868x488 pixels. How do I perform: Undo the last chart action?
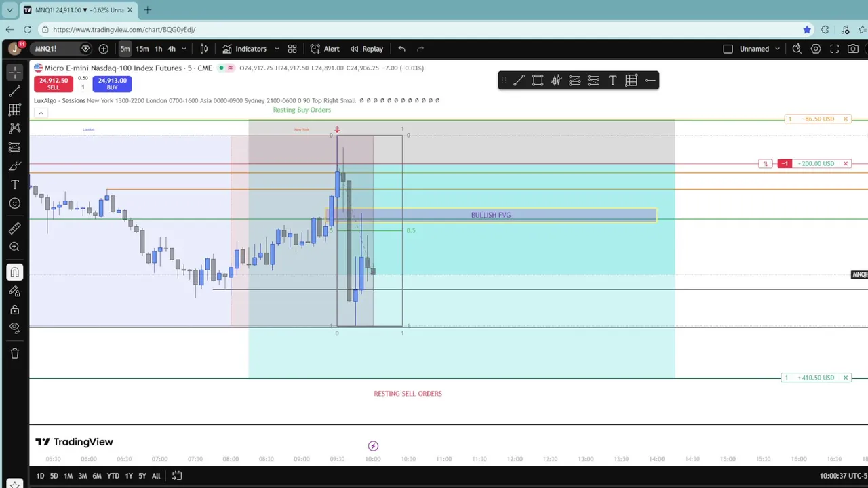point(401,49)
